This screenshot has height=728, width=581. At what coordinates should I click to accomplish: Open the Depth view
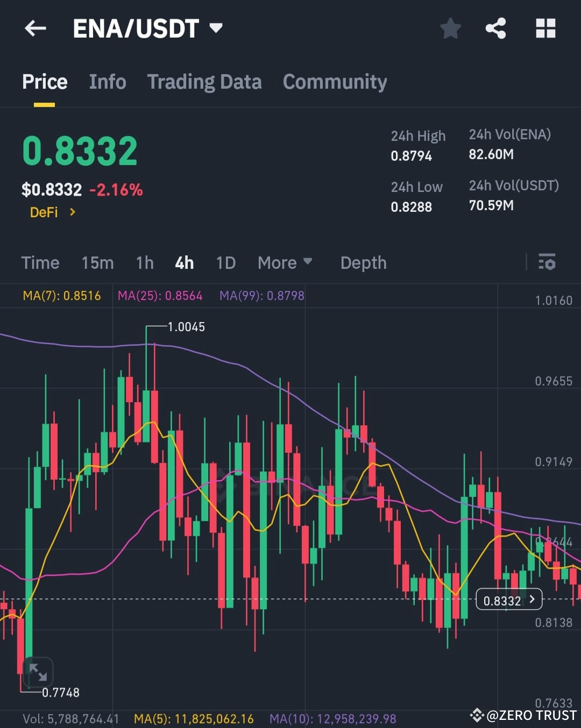(x=363, y=263)
